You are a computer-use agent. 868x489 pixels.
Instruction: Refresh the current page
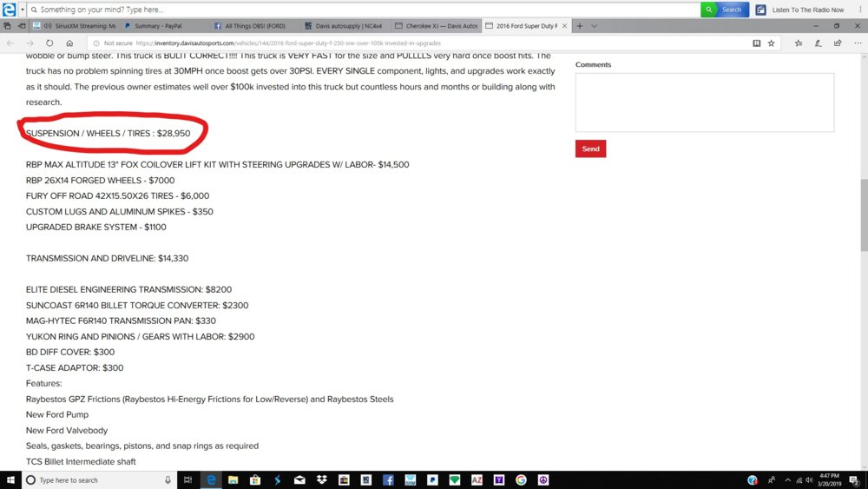point(49,43)
